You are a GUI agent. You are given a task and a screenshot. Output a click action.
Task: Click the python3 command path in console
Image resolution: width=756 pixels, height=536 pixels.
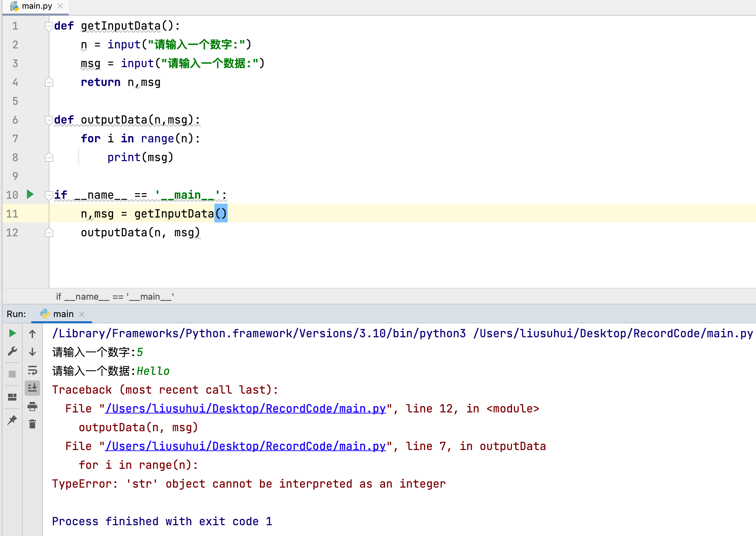point(259,333)
